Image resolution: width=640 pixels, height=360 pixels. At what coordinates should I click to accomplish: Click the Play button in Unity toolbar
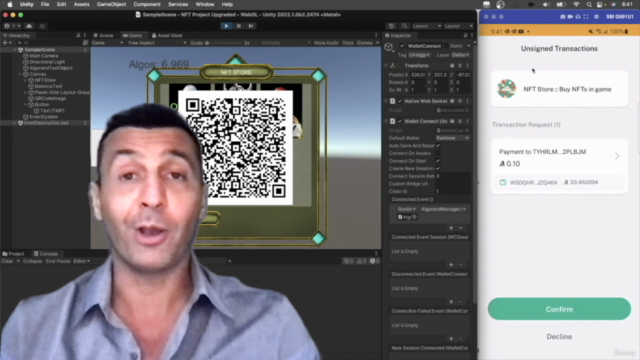click(226, 26)
